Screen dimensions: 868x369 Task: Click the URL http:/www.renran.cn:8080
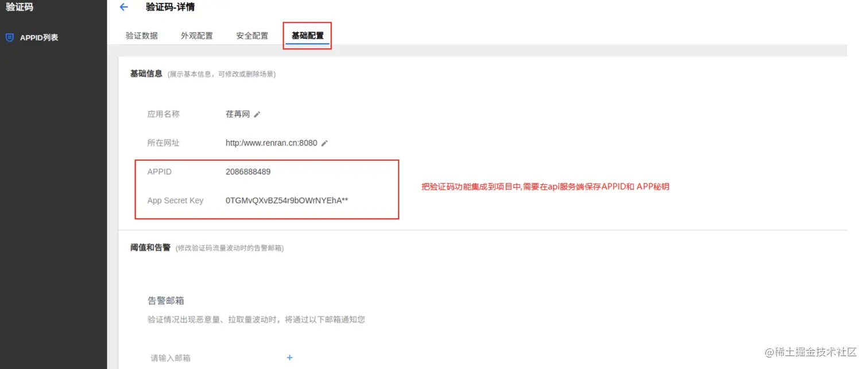click(x=272, y=143)
